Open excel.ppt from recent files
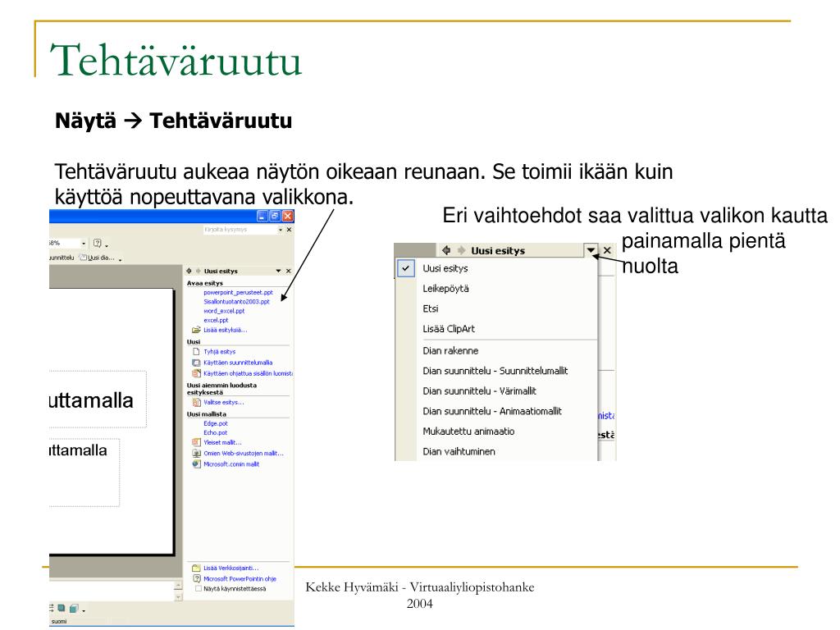 coord(216,320)
